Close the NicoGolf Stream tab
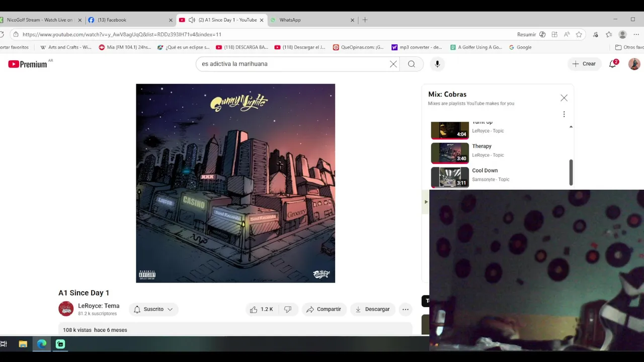The width and height of the screenshot is (644, 362). (x=79, y=20)
